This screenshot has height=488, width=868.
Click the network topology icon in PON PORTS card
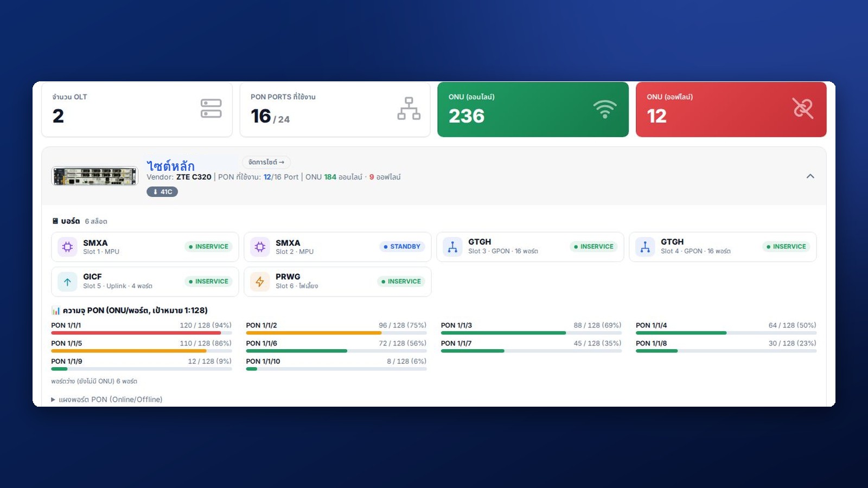click(x=409, y=108)
